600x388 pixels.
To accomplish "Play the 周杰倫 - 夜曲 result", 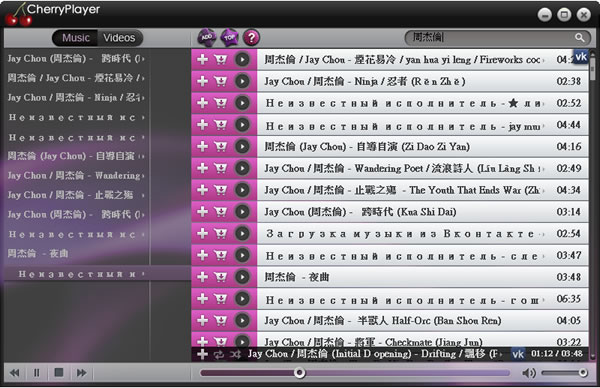I will pos(242,277).
